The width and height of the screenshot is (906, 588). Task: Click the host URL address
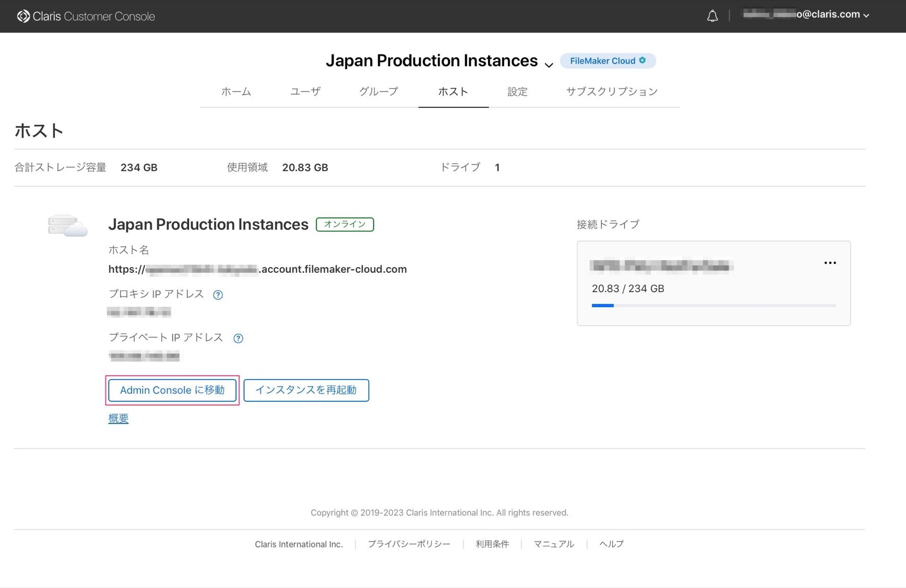258,269
